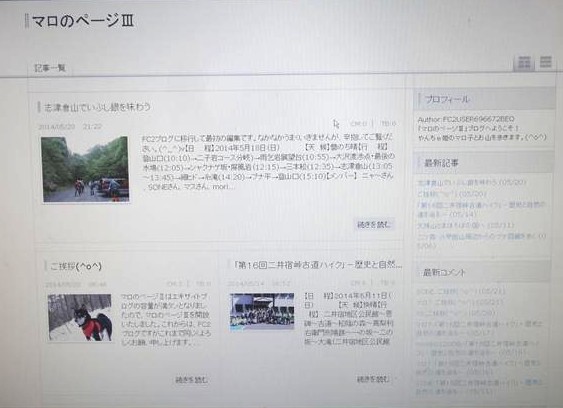Open the mountain trailhead photo thumbnail

pyautogui.click(x=85, y=170)
